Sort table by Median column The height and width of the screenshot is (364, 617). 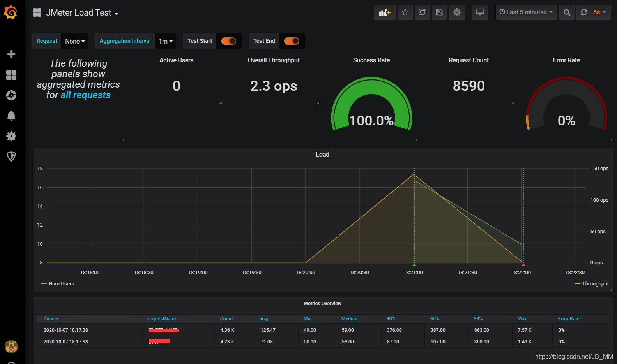[349, 319]
